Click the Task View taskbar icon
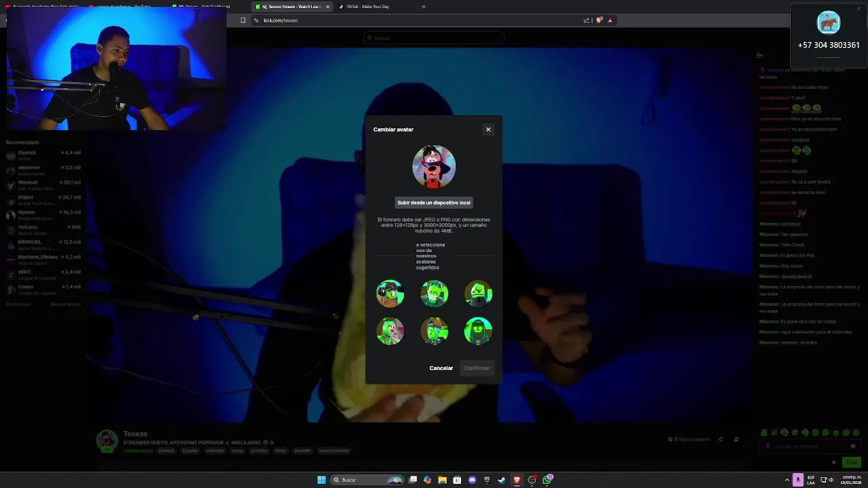This screenshot has width=868, height=488. click(412, 480)
